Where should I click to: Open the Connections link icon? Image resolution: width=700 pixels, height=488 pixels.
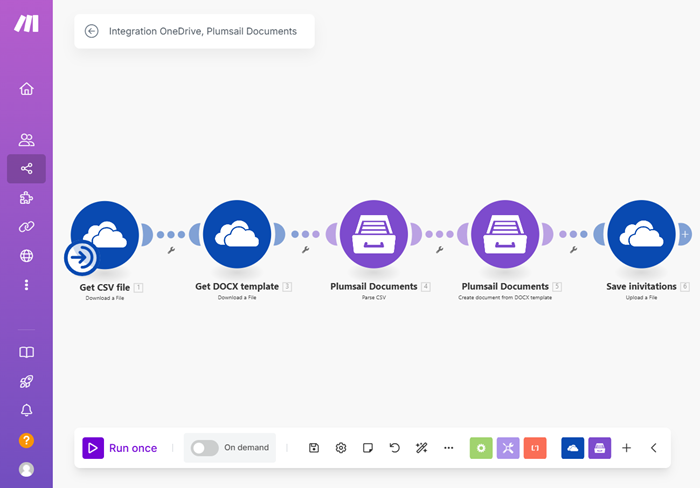pos(26,227)
